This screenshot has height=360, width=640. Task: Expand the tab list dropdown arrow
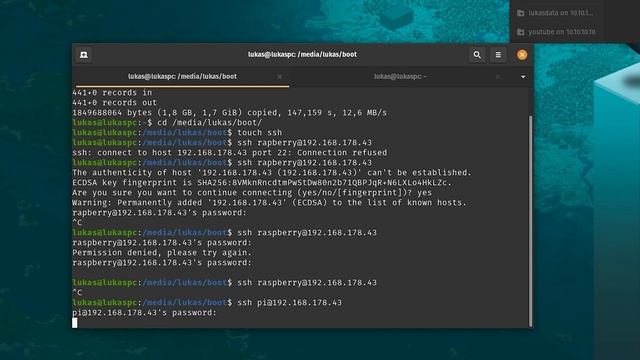(523, 77)
